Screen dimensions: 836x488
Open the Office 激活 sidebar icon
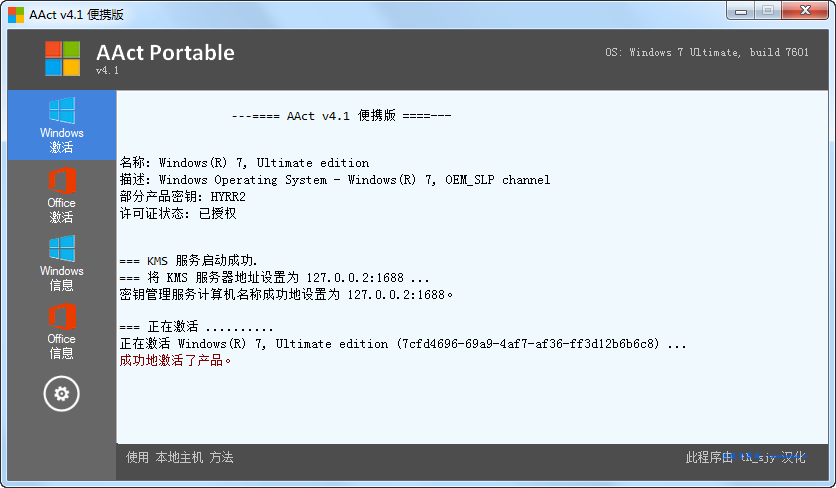click(x=62, y=195)
